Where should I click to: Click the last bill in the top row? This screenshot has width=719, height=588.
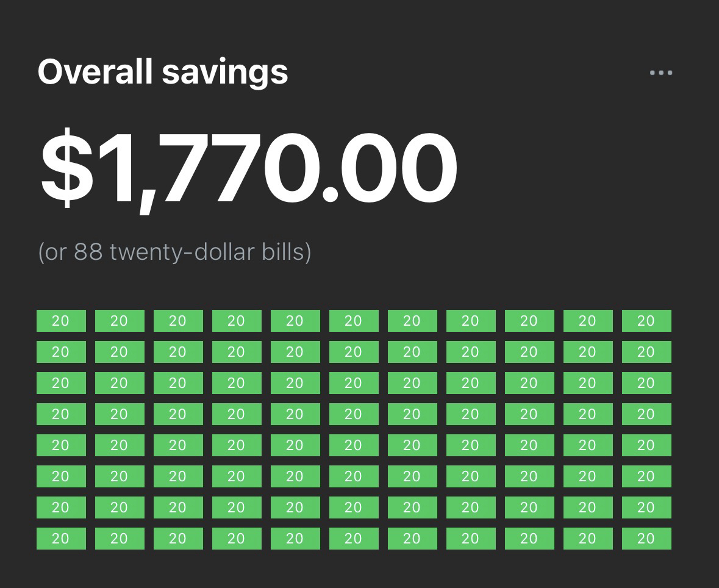[x=646, y=321]
